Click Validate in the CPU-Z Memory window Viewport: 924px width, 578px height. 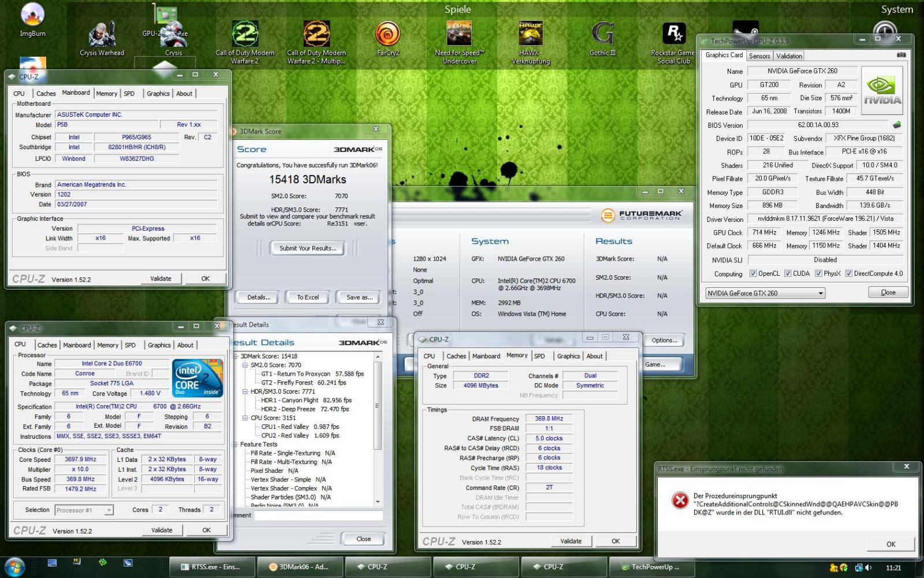pos(571,542)
